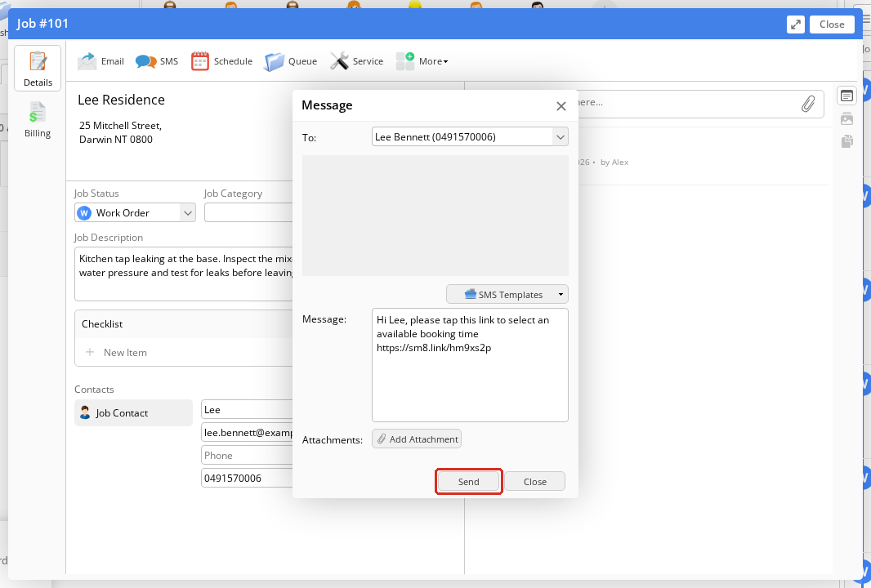Click the Lee Residence job title
The height and width of the screenshot is (588, 871).
point(121,100)
